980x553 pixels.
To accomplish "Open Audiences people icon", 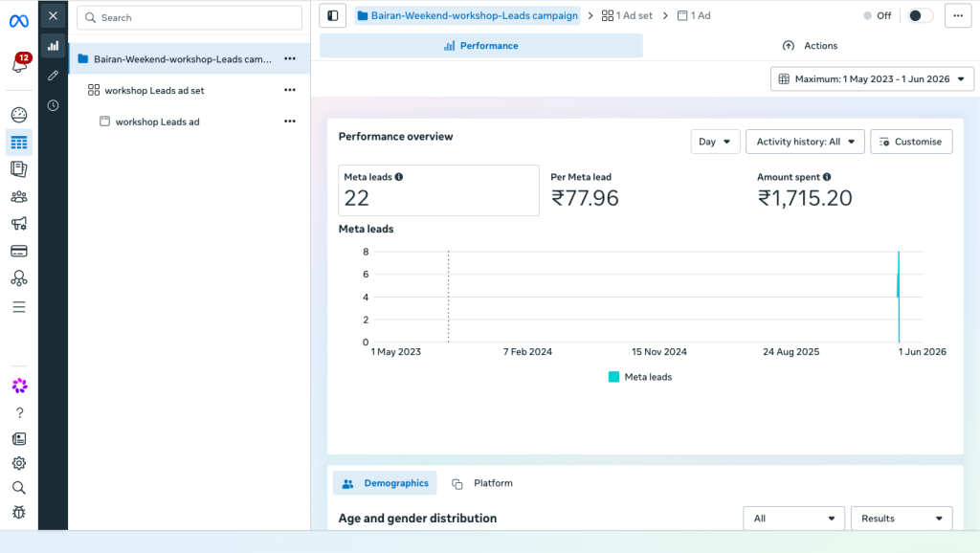I will click(19, 197).
